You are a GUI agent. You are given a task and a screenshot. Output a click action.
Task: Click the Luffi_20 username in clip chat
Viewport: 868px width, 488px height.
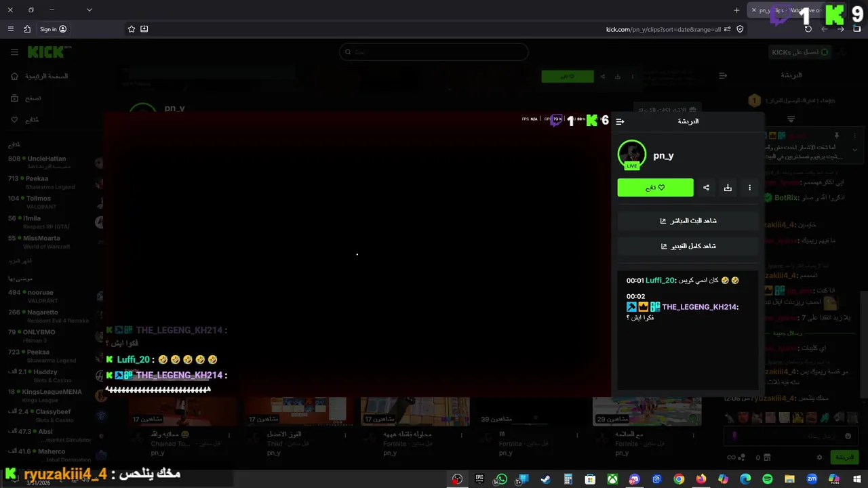tap(660, 281)
